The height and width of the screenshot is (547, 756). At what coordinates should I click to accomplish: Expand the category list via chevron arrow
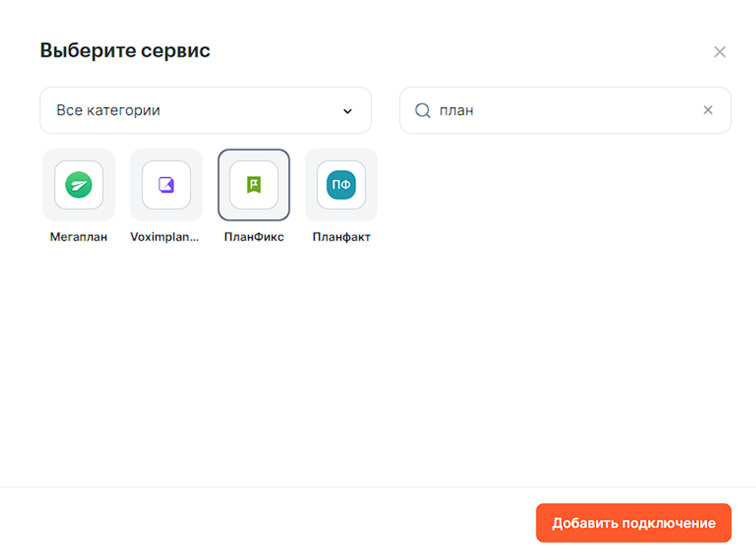348,111
